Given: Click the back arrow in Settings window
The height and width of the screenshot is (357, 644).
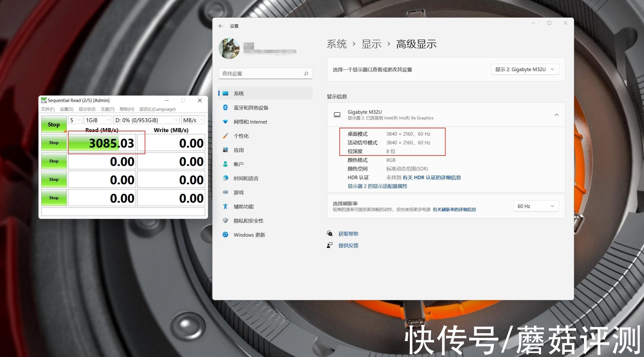Looking at the screenshot, I should [x=220, y=26].
